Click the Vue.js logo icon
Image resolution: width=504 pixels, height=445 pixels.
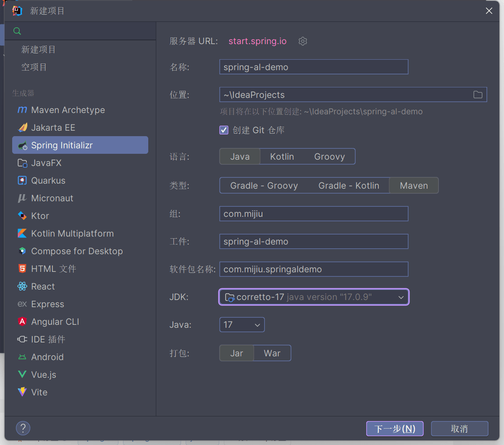tap(22, 375)
